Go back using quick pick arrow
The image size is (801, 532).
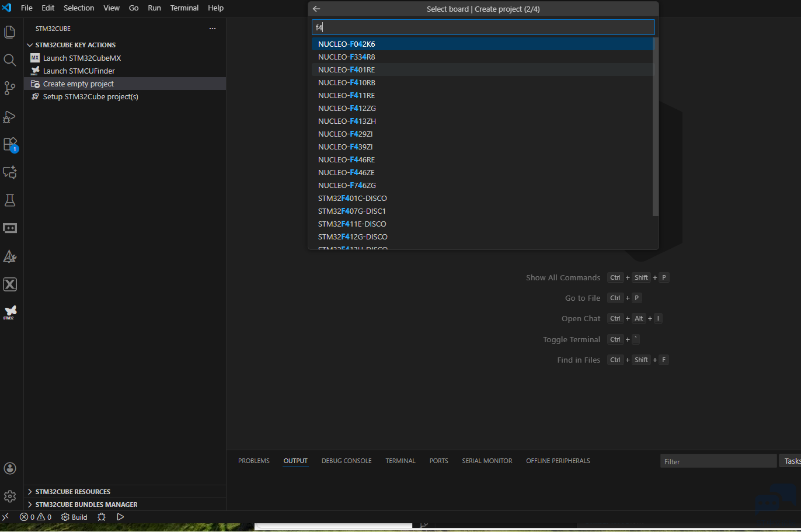[x=316, y=9]
